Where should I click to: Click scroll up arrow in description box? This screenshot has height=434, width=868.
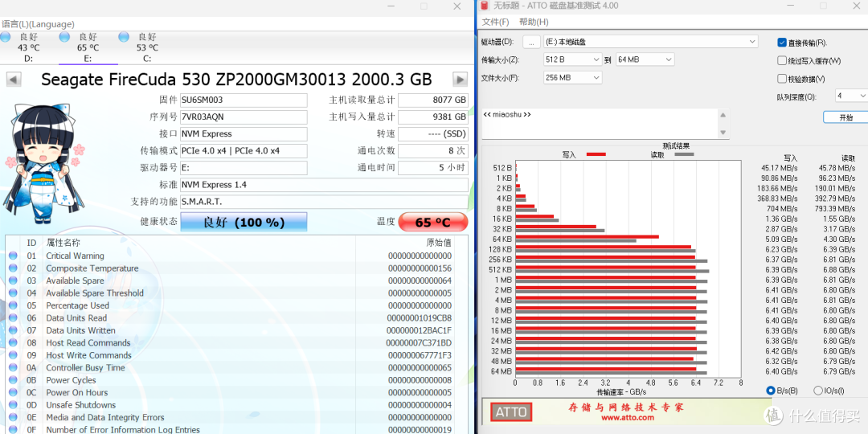click(723, 115)
